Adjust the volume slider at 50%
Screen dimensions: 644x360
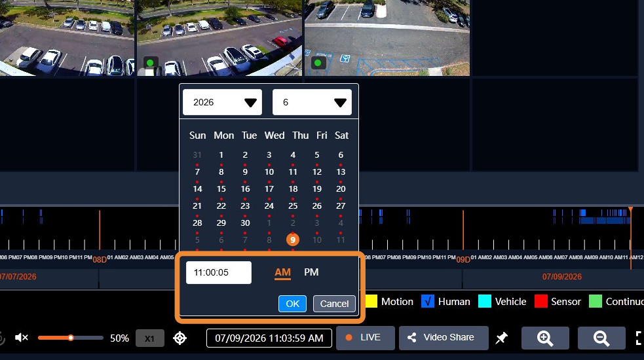[70, 338]
